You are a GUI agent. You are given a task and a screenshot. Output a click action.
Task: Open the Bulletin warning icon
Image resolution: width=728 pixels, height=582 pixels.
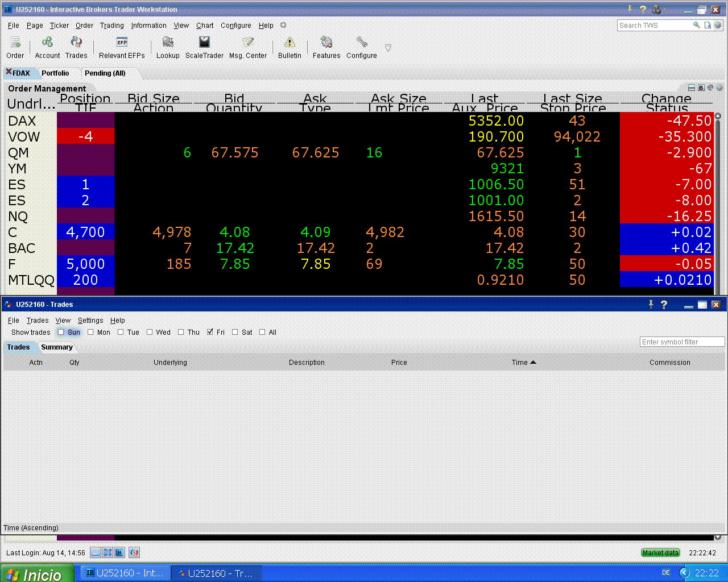[289, 48]
